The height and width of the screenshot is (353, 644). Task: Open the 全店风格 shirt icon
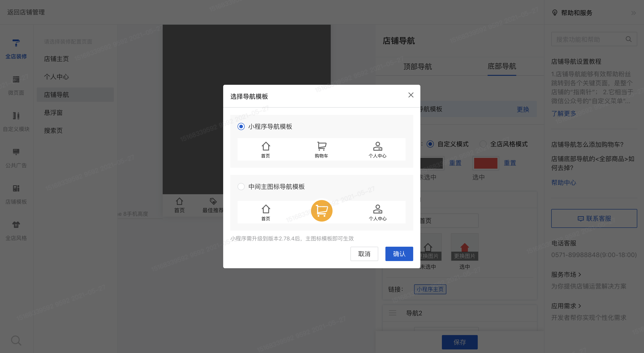pyautogui.click(x=16, y=225)
